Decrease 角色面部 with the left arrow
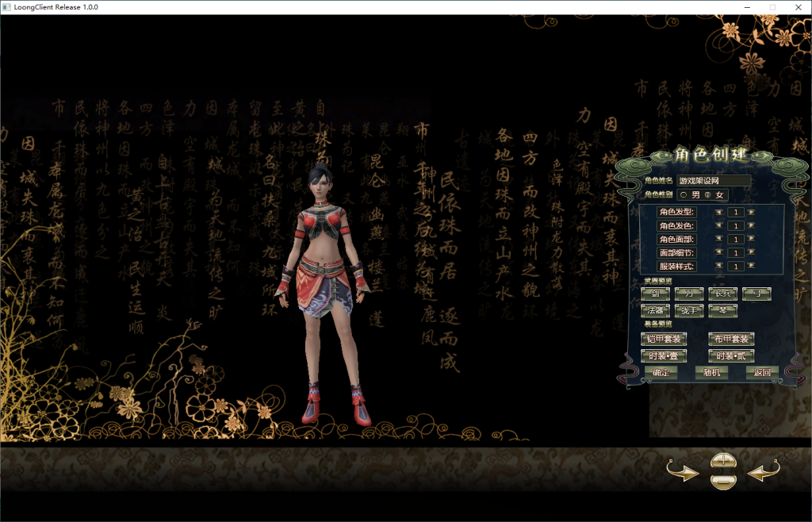This screenshot has height=522, width=812. 718,239
